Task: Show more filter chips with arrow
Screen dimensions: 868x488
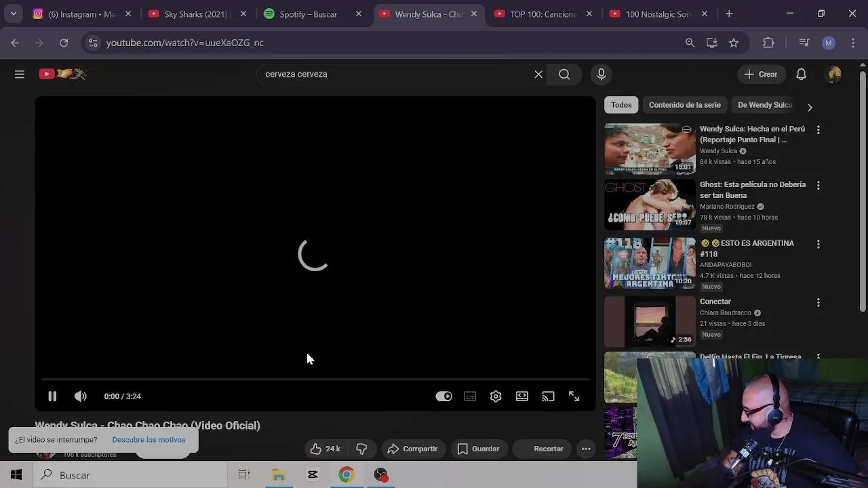Action: (809, 107)
